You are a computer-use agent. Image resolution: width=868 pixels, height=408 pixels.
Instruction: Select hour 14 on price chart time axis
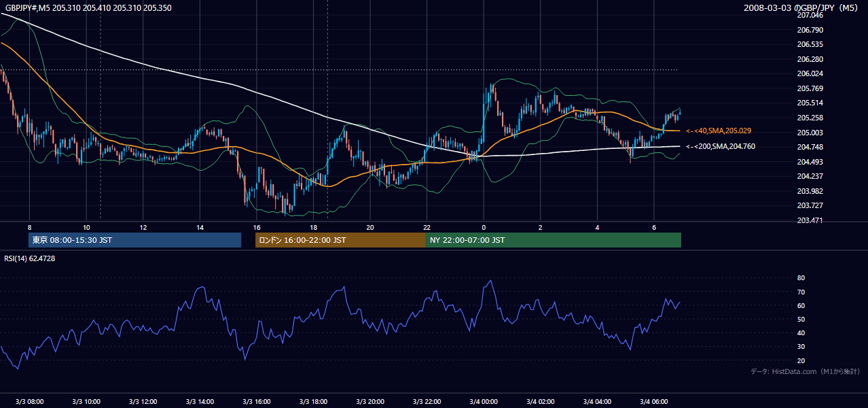tap(200, 227)
